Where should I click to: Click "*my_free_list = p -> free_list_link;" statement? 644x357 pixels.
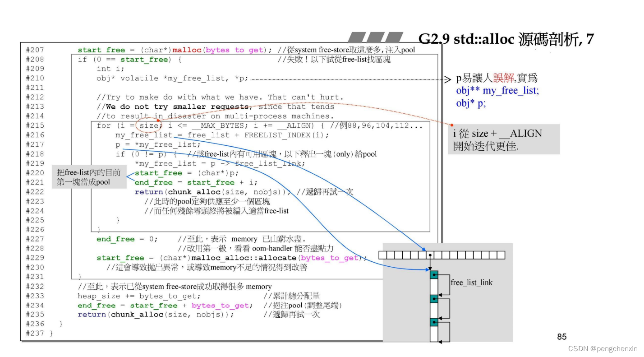tap(220, 163)
